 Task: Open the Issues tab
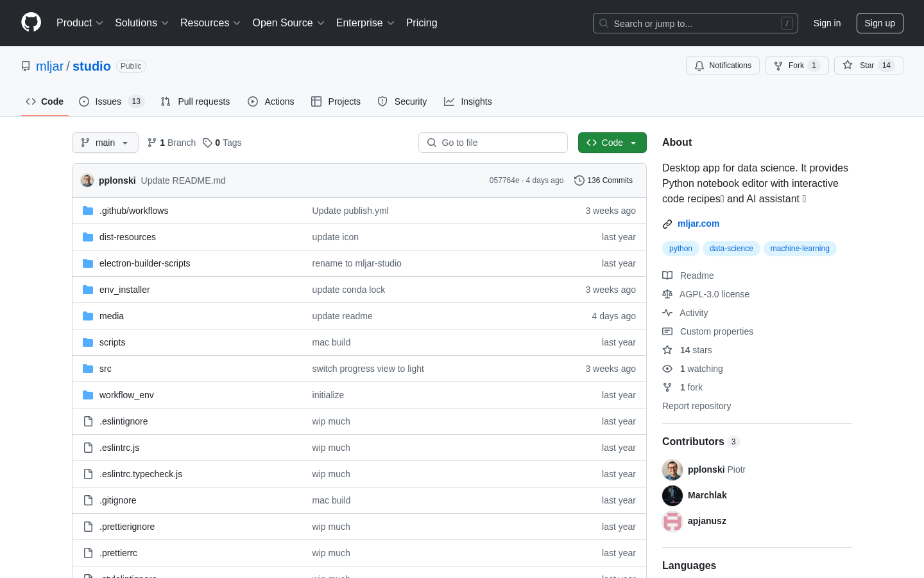pyautogui.click(x=112, y=101)
